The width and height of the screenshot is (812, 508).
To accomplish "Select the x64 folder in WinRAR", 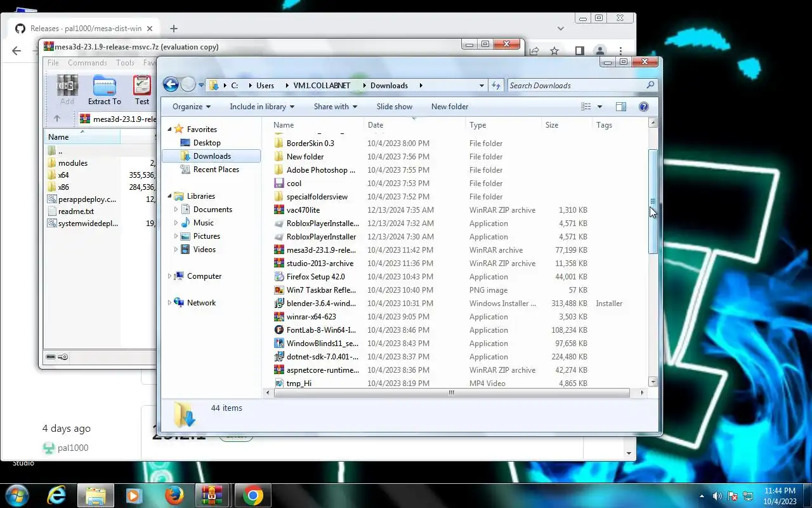I will [x=63, y=175].
